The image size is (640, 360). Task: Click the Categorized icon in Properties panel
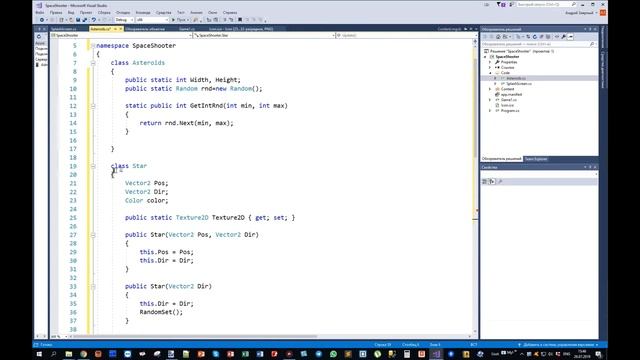coord(485,181)
